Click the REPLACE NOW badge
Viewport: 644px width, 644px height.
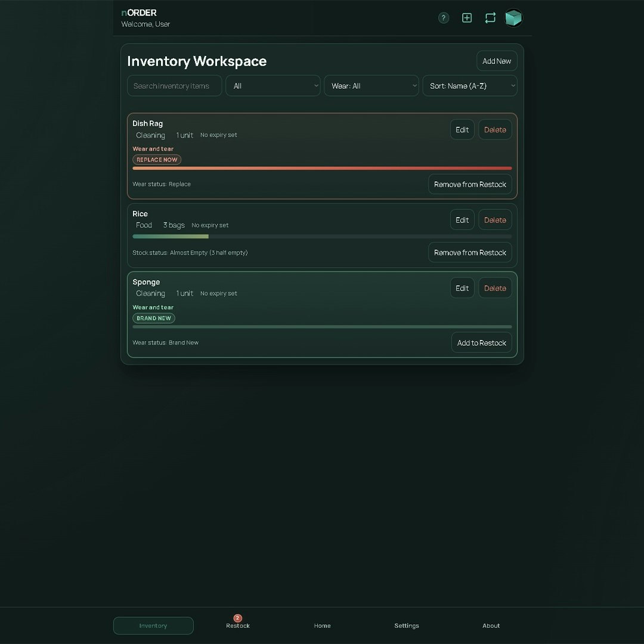157,160
